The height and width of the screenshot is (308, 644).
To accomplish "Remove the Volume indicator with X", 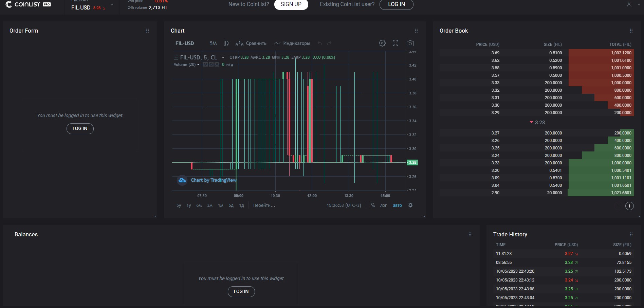I will [x=217, y=64].
